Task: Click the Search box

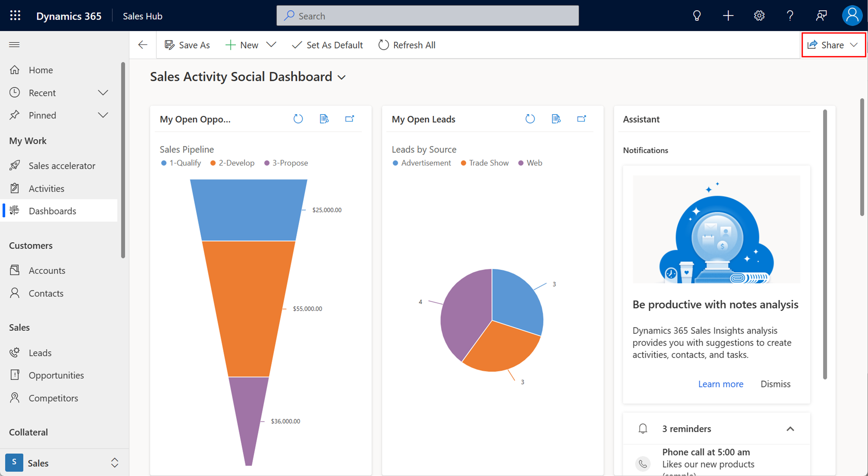Action: (428, 15)
